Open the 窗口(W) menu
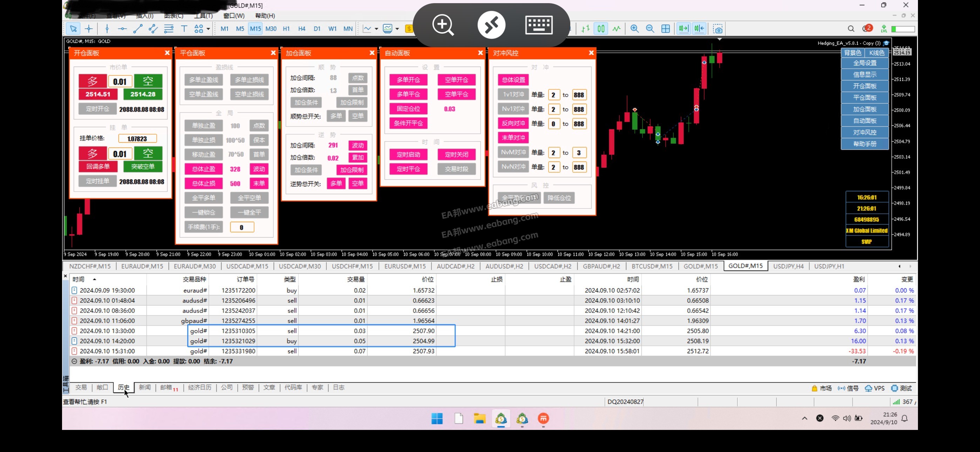 click(233, 16)
